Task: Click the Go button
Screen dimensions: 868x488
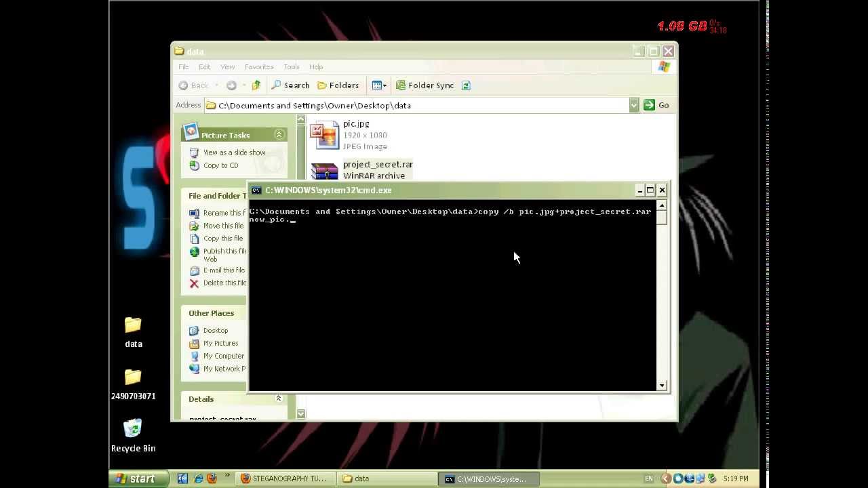Action: [656, 105]
